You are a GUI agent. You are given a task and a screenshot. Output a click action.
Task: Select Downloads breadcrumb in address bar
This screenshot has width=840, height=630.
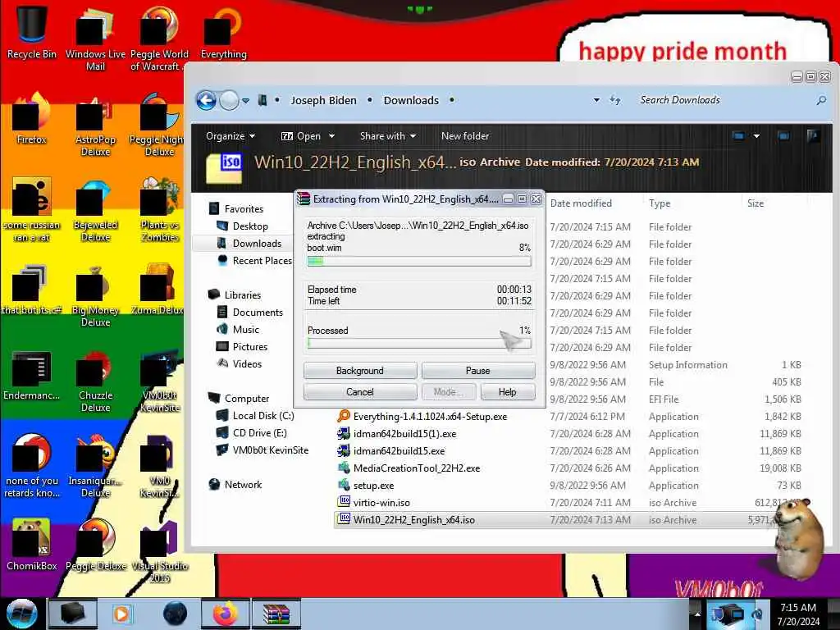coord(411,100)
